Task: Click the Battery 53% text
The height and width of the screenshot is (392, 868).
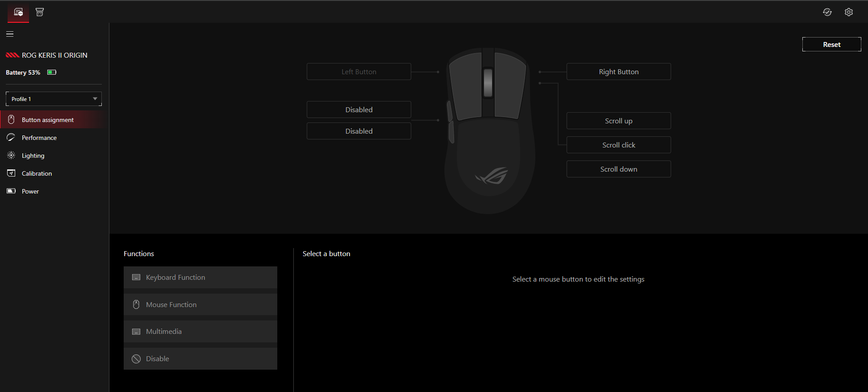Action: click(x=23, y=72)
